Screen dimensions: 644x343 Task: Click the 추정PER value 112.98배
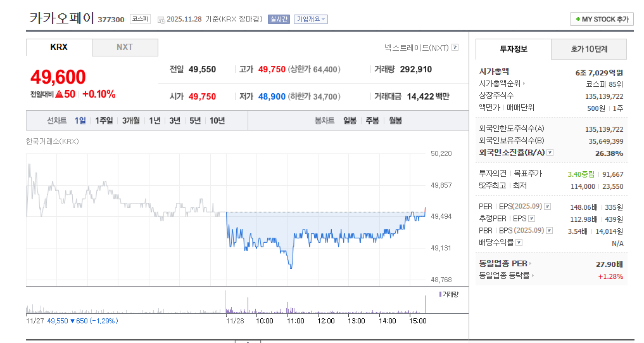pyautogui.click(x=584, y=219)
